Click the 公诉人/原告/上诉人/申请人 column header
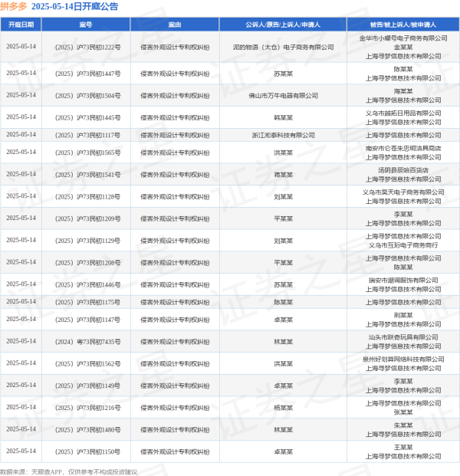This screenshot has height=476, width=460. click(283, 25)
